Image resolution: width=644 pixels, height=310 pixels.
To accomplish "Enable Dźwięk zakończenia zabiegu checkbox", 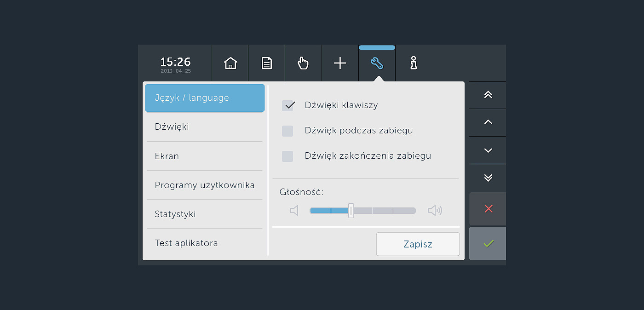I will 287,156.
